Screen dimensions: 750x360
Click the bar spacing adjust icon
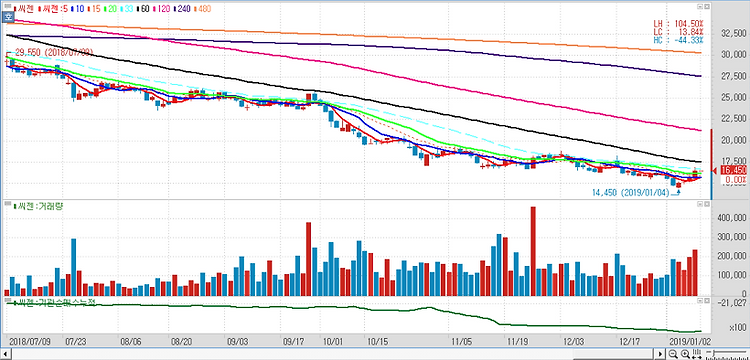pos(696,354)
